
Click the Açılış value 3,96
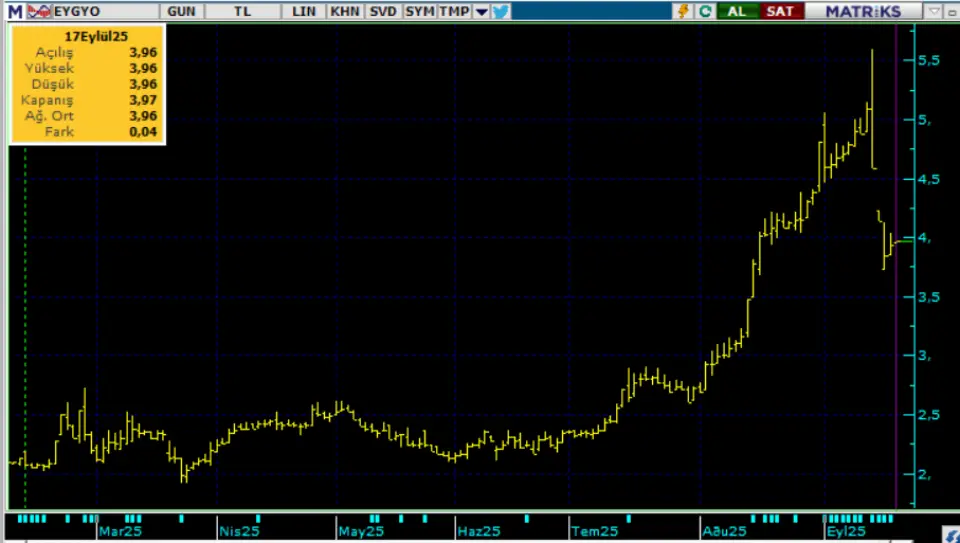(x=143, y=53)
